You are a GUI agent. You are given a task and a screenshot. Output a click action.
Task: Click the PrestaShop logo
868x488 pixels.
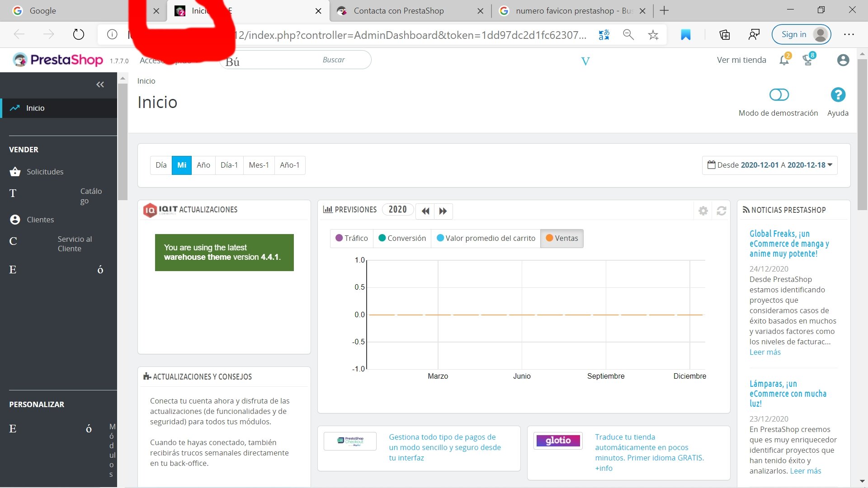[58, 60]
